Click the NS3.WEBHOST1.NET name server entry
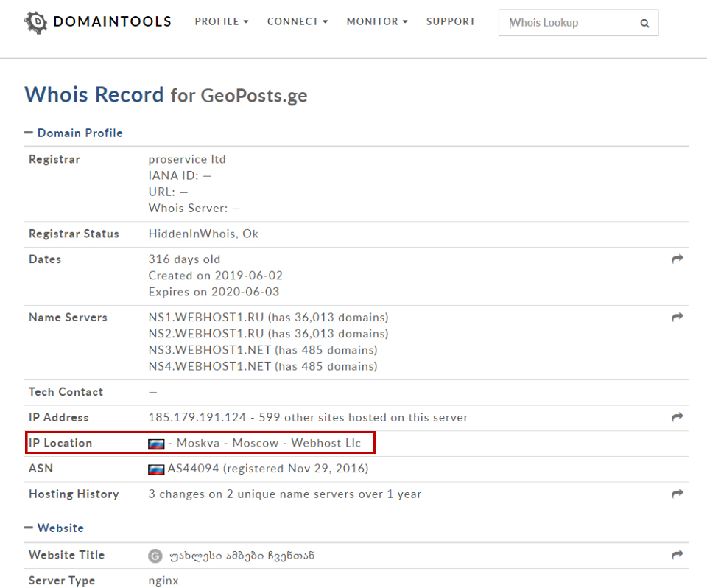This screenshot has width=707, height=588. [x=263, y=350]
